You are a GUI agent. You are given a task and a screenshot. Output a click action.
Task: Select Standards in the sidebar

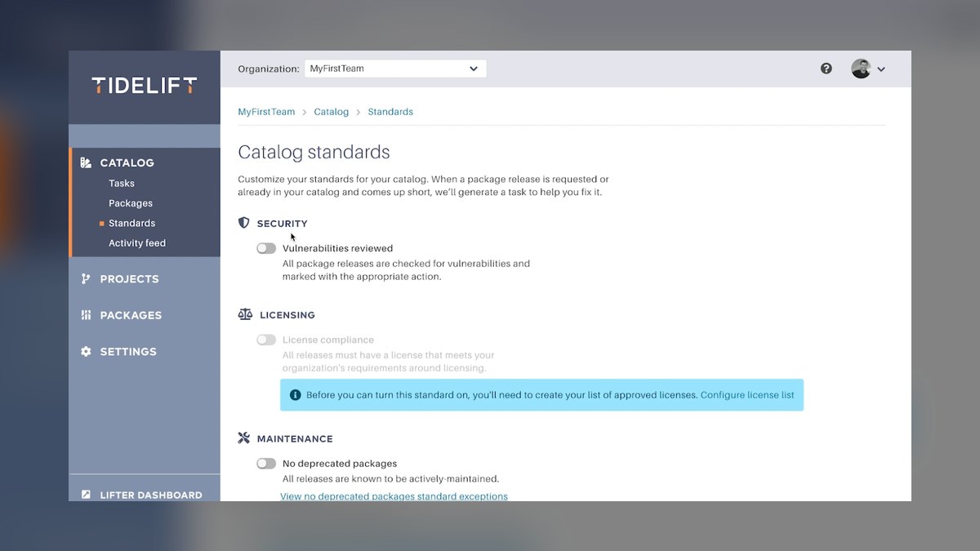point(131,223)
